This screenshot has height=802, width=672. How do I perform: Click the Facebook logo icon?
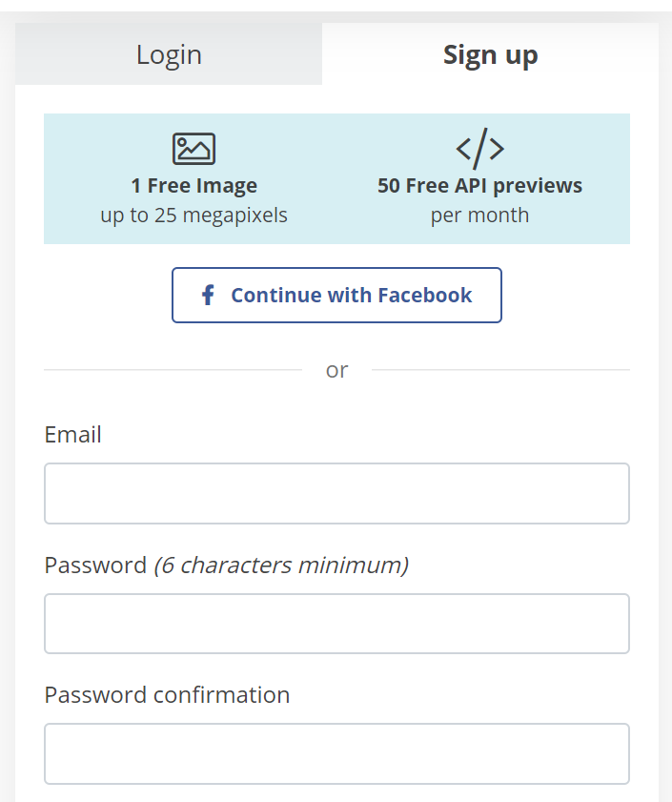coord(208,295)
